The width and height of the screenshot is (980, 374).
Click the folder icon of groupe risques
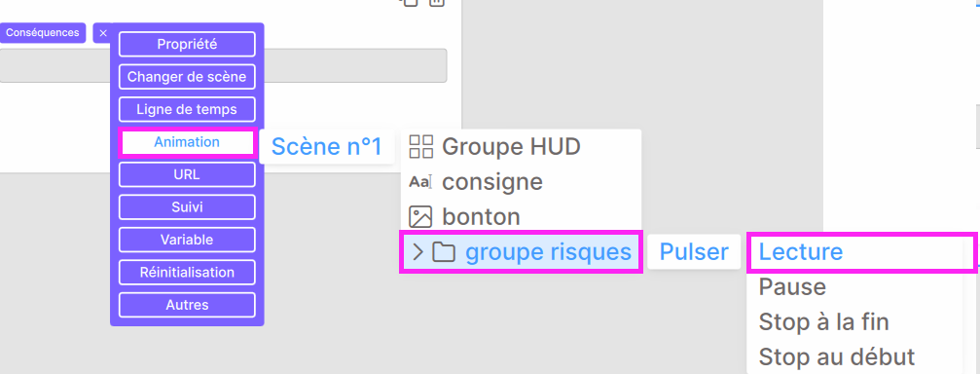(x=444, y=252)
